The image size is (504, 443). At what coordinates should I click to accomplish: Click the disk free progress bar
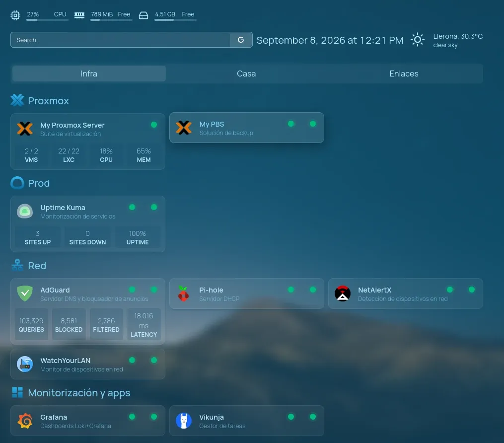click(x=175, y=20)
